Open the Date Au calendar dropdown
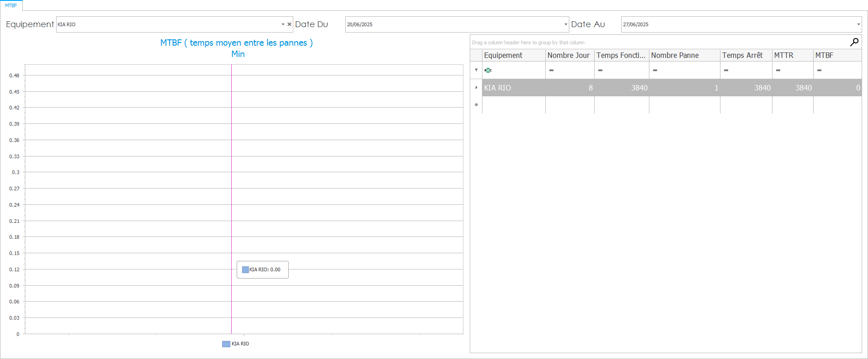 coord(858,24)
